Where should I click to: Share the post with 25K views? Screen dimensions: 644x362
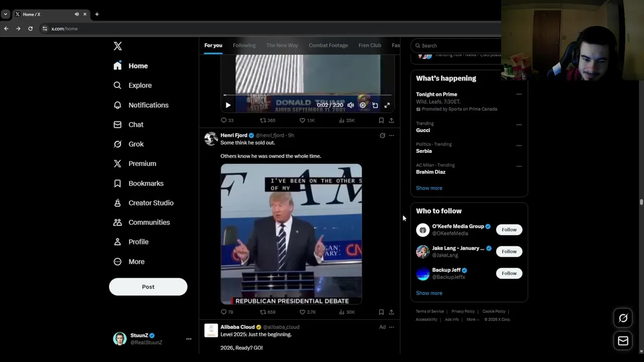coord(391,120)
